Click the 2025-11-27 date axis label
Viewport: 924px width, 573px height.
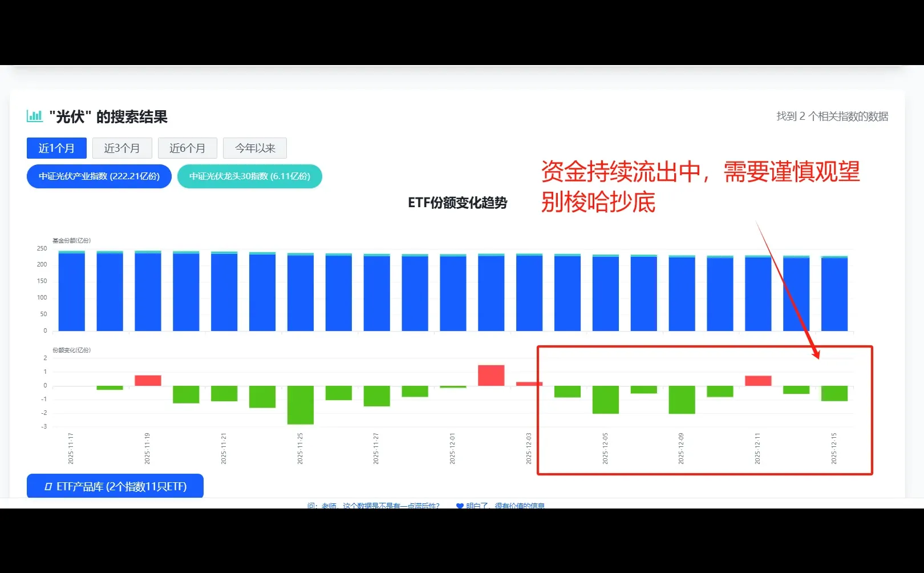coord(376,449)
